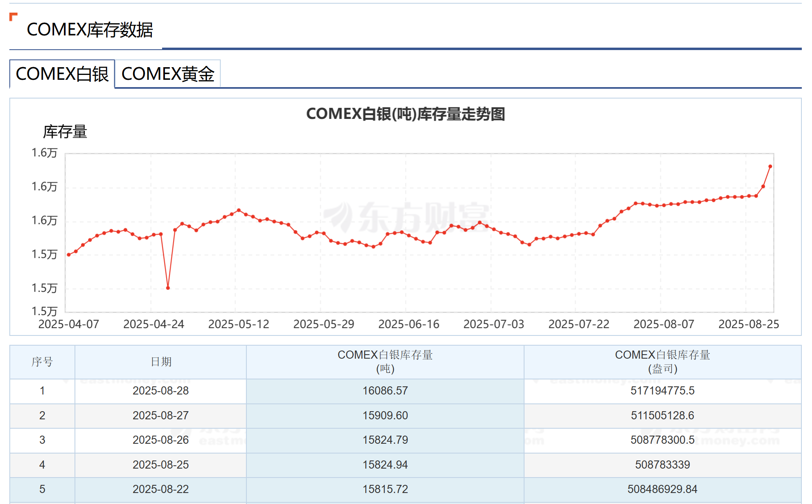Viewport: 812px width, 504px height.
Task: Click the 库存量 y-axis label
Action: tap(65, 132)
